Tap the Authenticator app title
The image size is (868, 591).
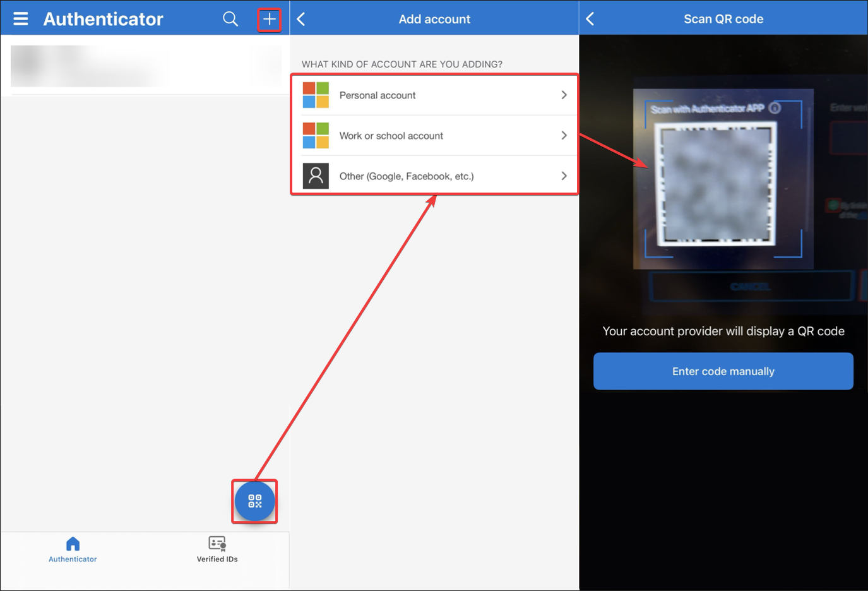click(104, 19)
